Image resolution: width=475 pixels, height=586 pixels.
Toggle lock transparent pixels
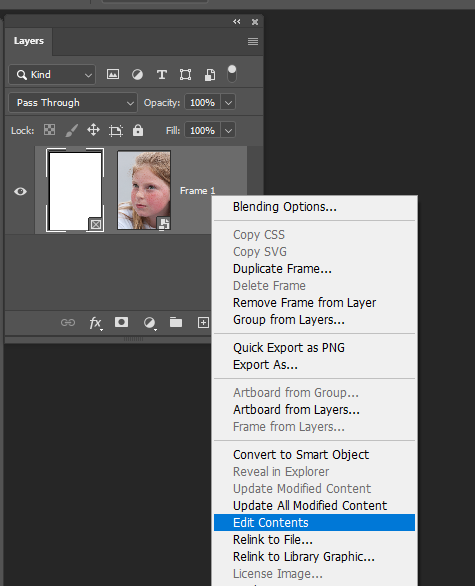pos(49,130)
